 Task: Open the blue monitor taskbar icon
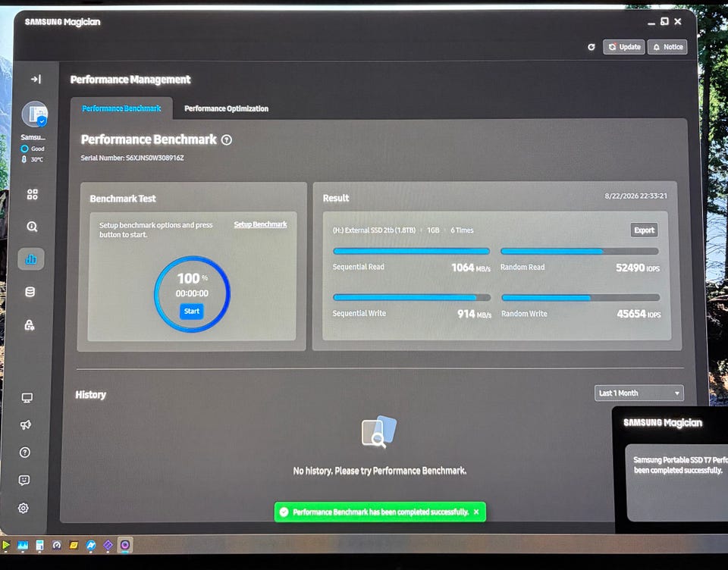23,546
